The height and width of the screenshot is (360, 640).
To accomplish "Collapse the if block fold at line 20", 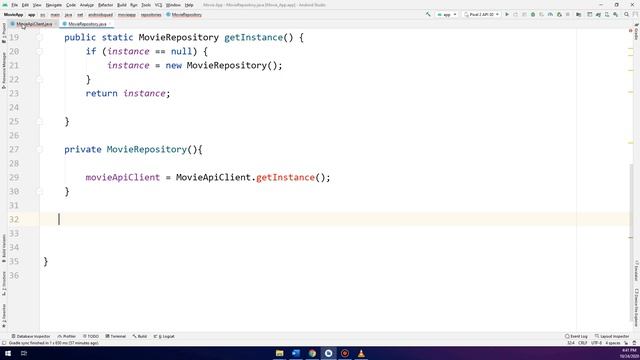I will pyautogui.click(x=40, y=51).
